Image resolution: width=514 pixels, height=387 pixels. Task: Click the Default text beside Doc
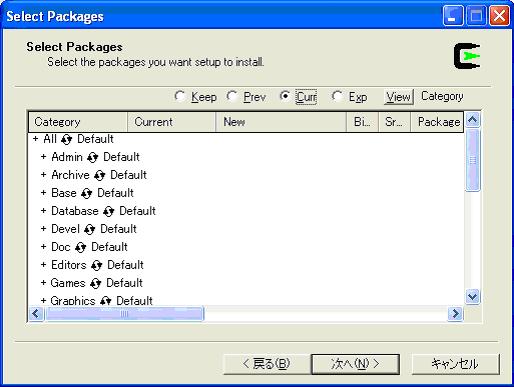(109, 247)
